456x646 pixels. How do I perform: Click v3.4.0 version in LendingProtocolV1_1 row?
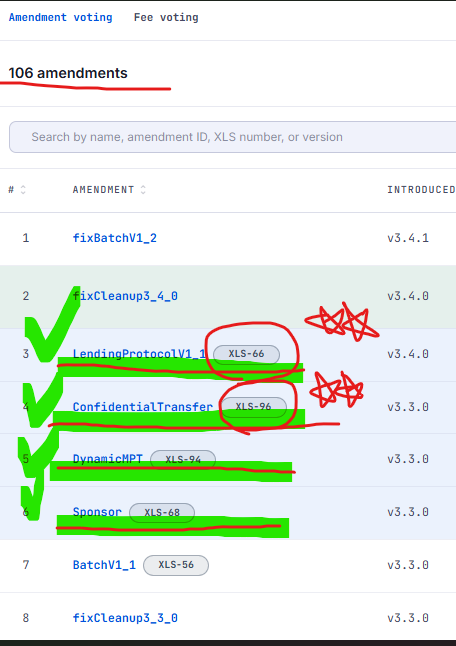(408, 354)
